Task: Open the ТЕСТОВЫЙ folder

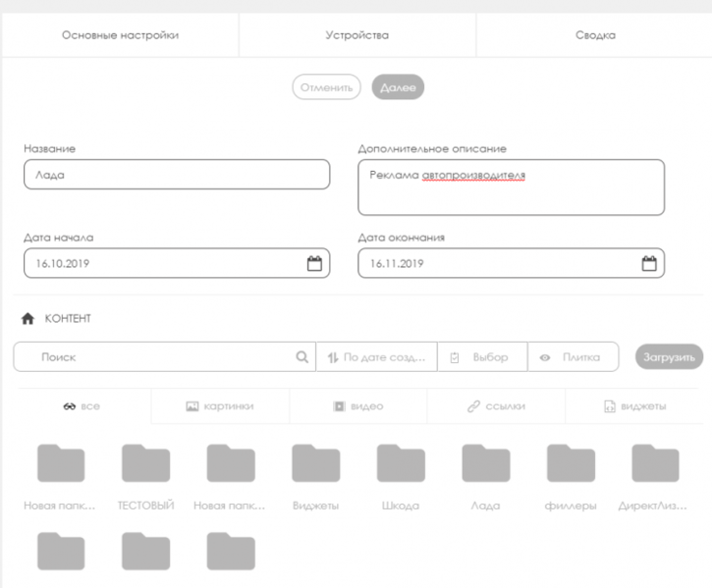Action: [145, 463]
